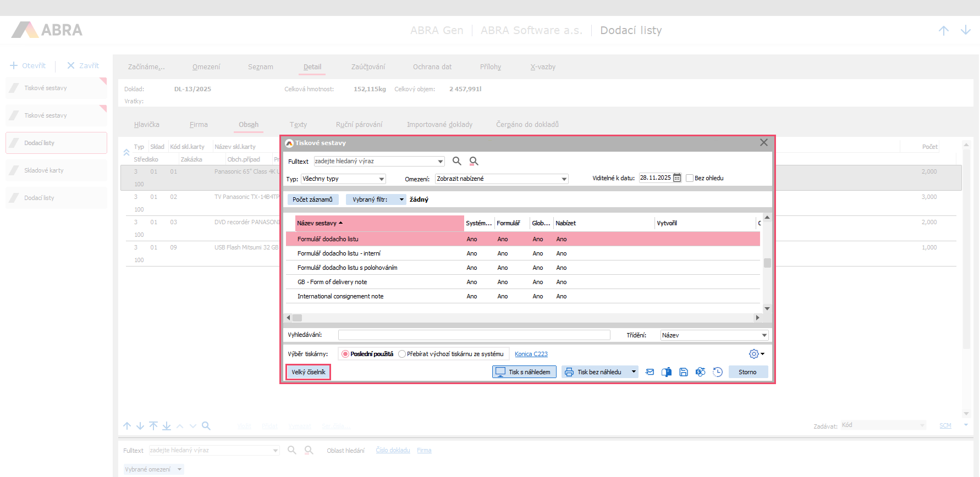Select 'International consignement note' report

tap(523, 296)
